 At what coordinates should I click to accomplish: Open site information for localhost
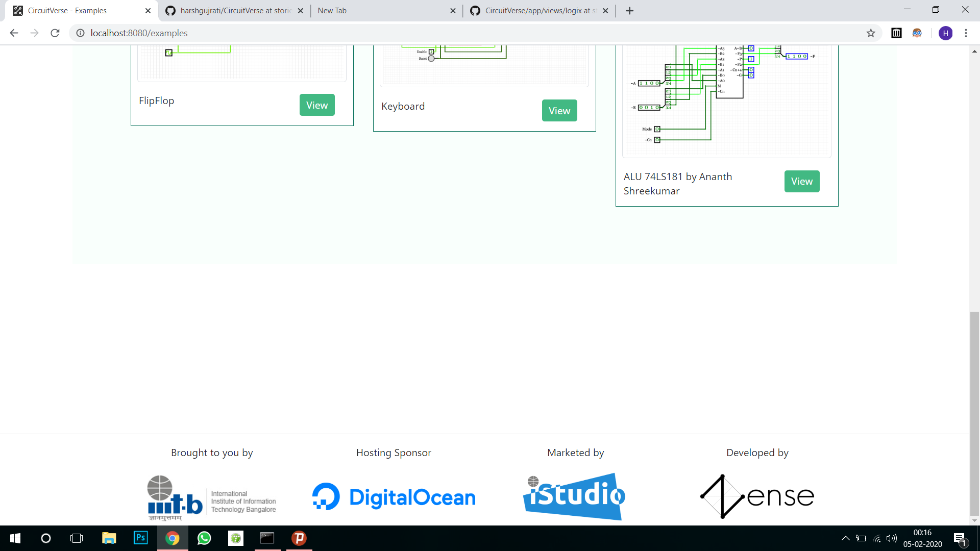click(80, 33)
